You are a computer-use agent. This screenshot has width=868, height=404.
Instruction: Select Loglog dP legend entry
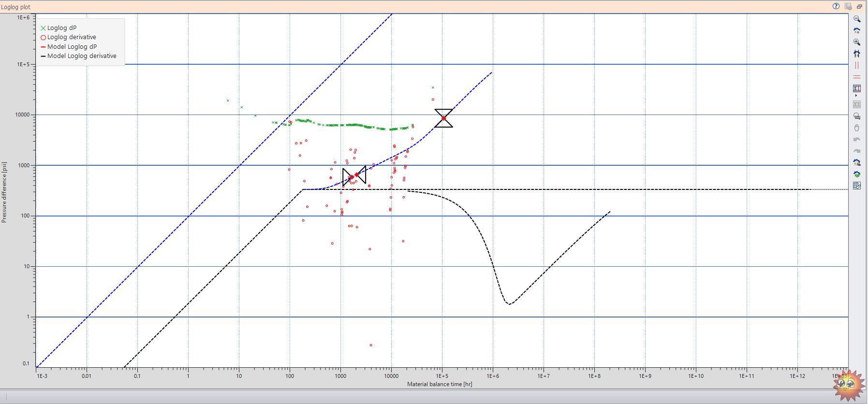point(58,28)
